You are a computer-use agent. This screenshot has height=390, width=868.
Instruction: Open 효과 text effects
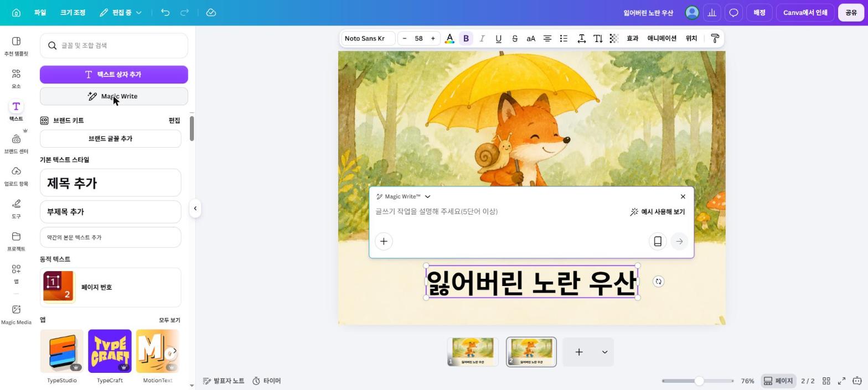coord(632,38)
